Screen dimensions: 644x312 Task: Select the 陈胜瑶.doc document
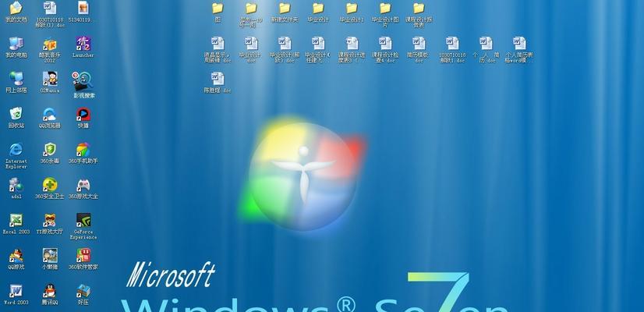pos(218,82)
